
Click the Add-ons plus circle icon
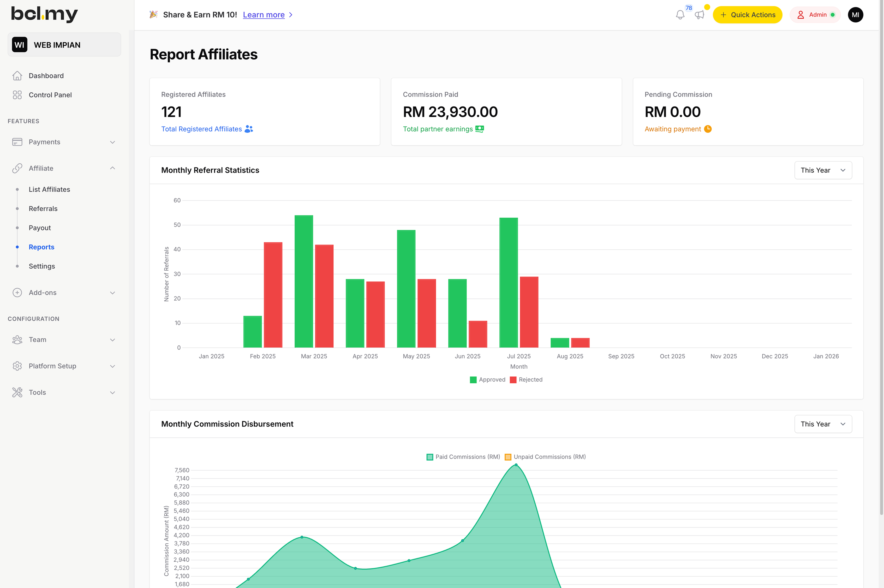click(x=17, y=292)
